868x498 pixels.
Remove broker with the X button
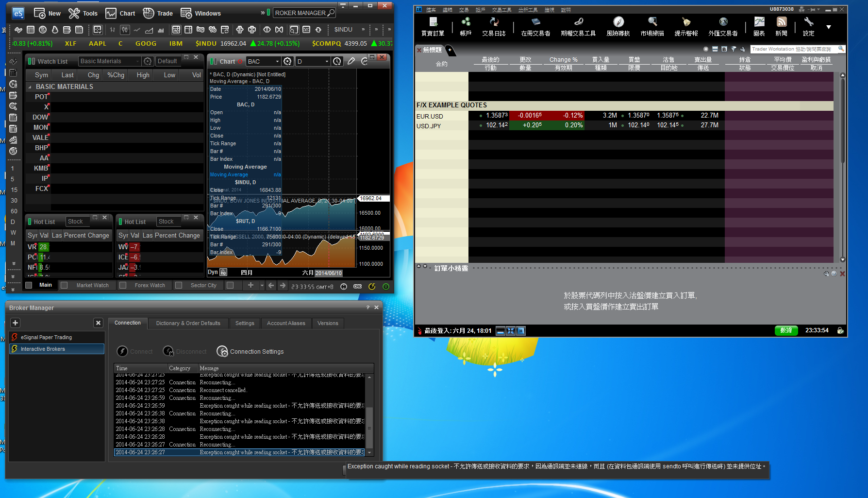pos(98,323)
